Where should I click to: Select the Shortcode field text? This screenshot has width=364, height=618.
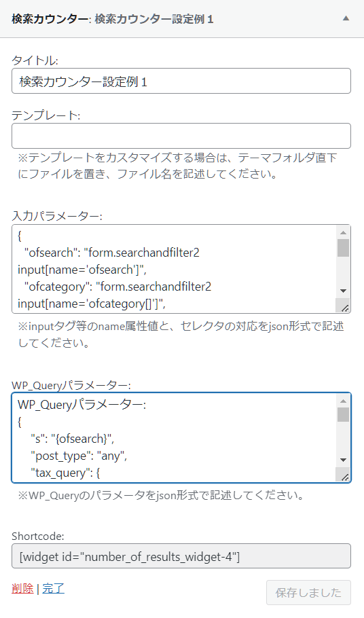click(181, 556)
